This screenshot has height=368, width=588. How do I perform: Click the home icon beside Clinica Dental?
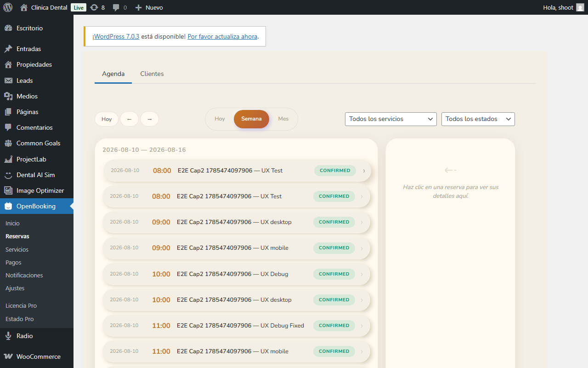(x=24, y=7)
